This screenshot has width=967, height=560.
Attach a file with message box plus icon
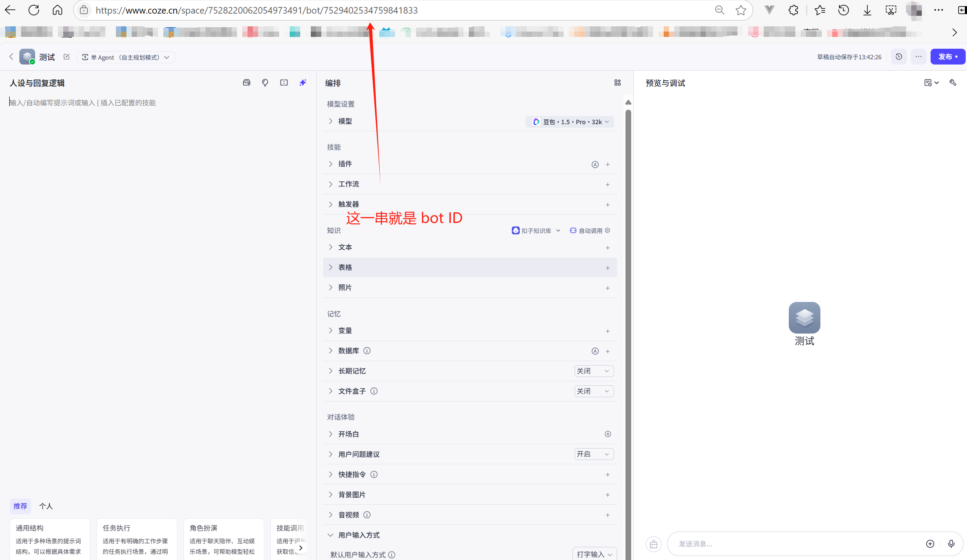930,544
